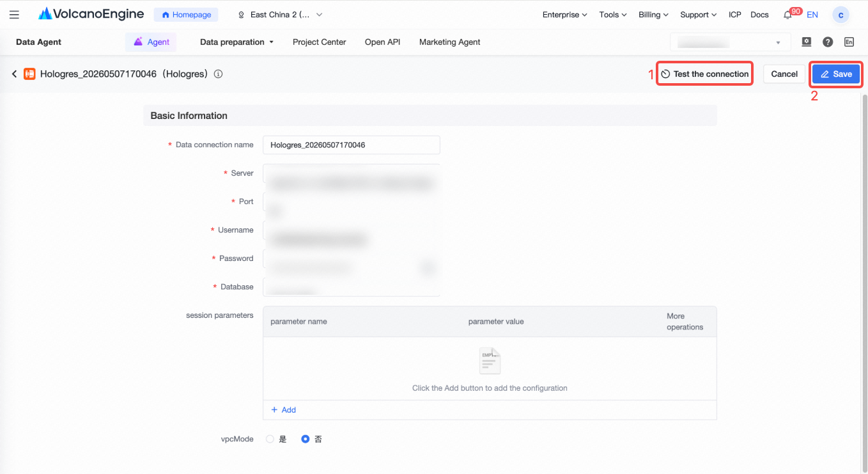Click the info icon next to Hologres
Screen dimensions: 868x474
tap(218, 74)
